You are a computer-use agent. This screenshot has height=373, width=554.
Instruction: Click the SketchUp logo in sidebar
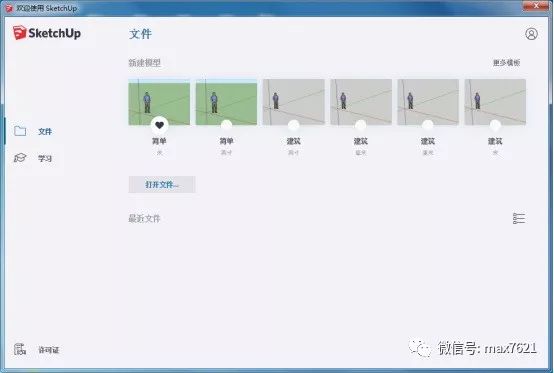click(47, 33)
